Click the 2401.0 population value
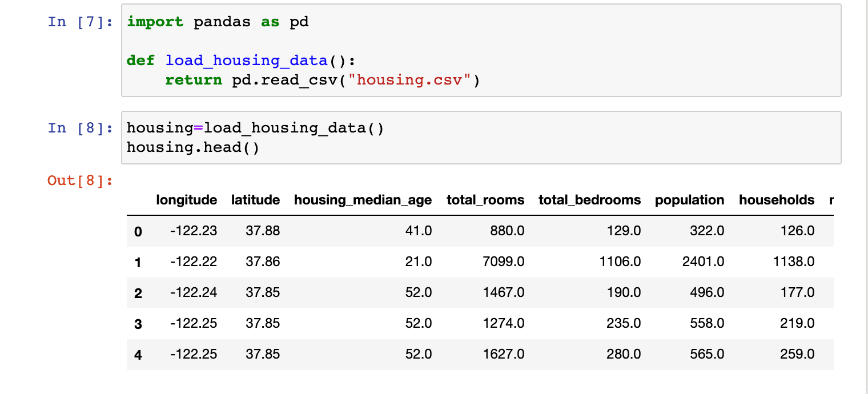 [703, 262]
